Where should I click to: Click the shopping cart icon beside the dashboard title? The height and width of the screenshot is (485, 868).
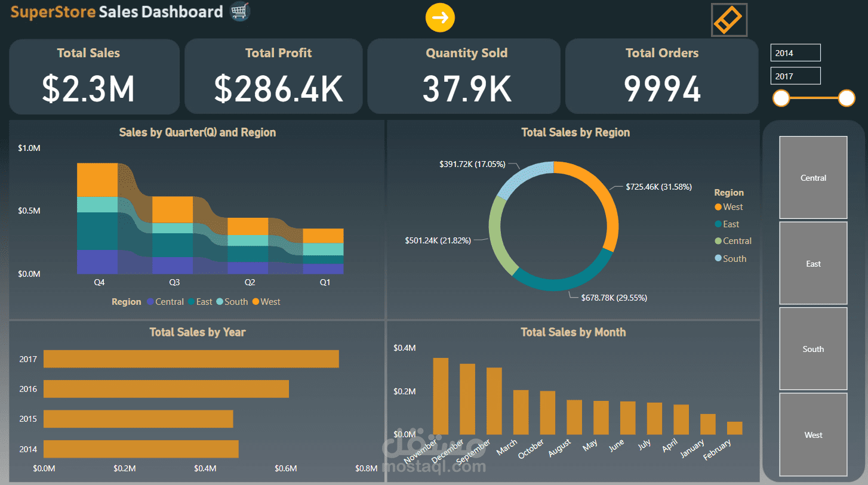click(x=239, y=13)
